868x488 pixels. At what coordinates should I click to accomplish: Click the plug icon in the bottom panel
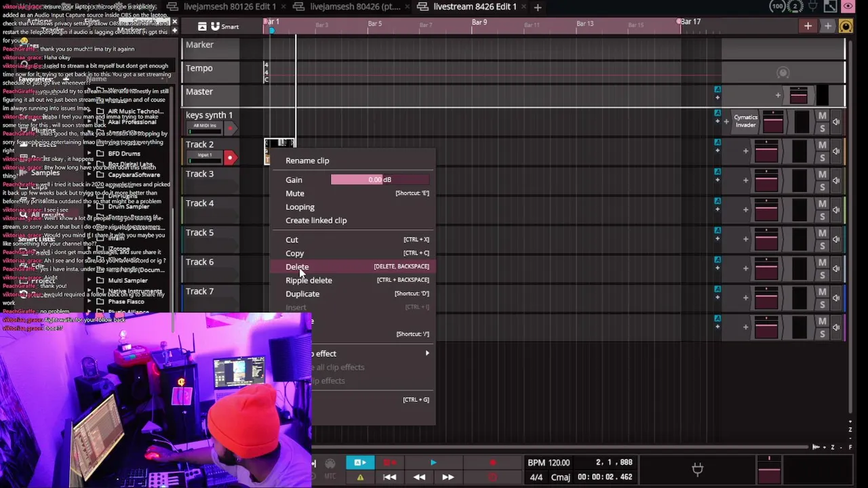pyautogui.click(x=697, y=468)
